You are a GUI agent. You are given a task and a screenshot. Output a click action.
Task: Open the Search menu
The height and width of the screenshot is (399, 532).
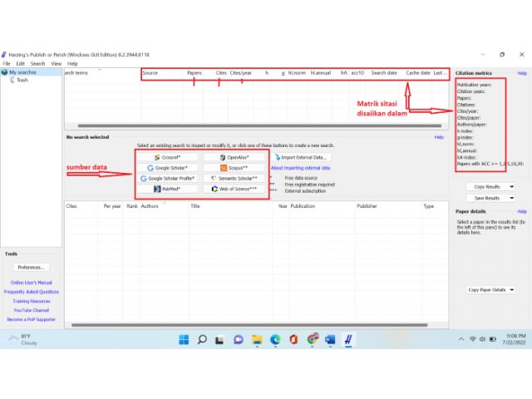(37, 63)
